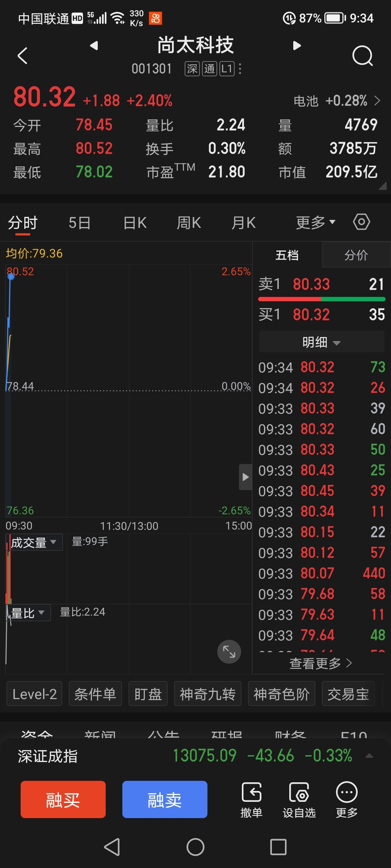
Task: Tap the back arrow icon
Action: [22, 56]
